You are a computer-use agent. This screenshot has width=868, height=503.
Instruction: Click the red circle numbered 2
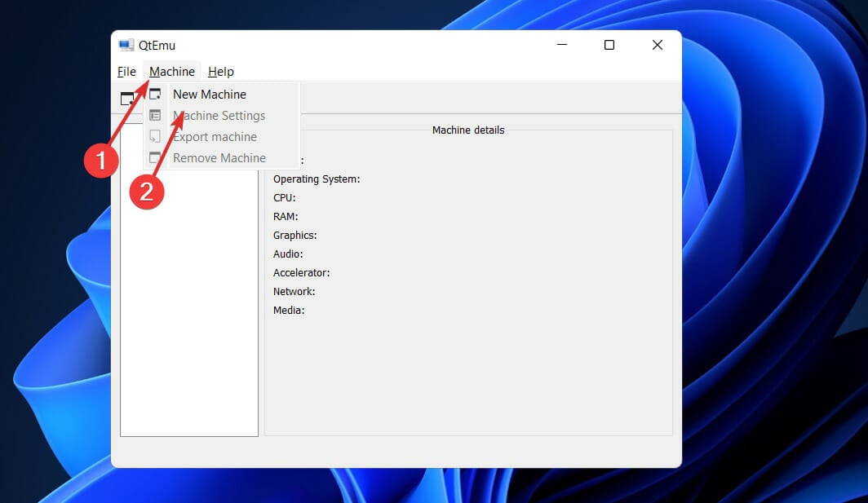147,190
